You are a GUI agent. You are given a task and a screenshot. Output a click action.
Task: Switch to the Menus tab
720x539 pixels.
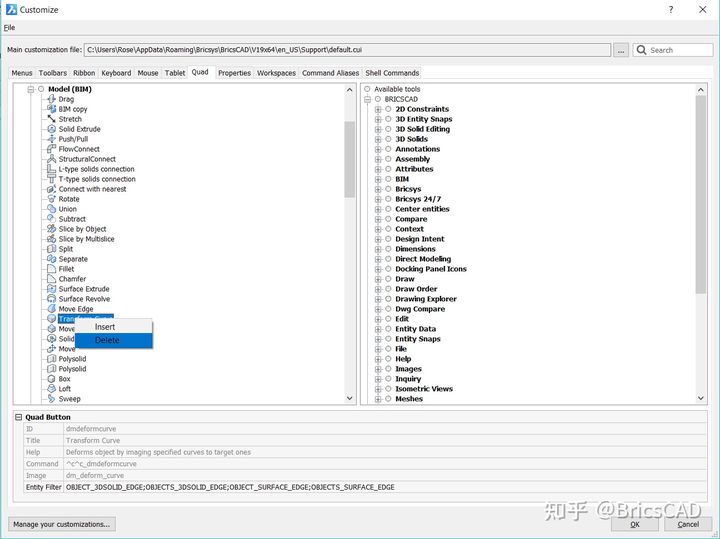tap(22, 73)
